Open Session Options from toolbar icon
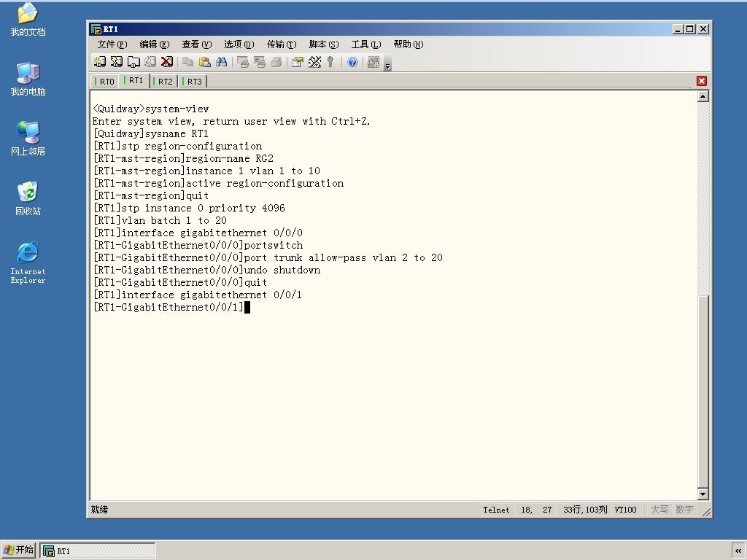 point(298,62)
